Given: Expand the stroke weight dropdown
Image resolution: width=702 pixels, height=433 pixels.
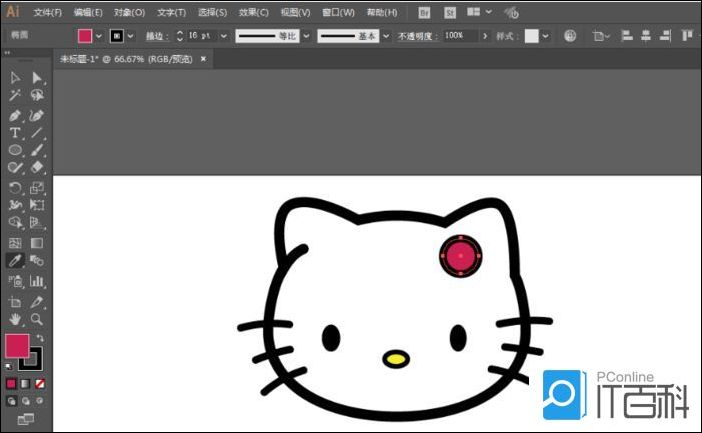Looking at the screenshot, I should tap(223, 36).
